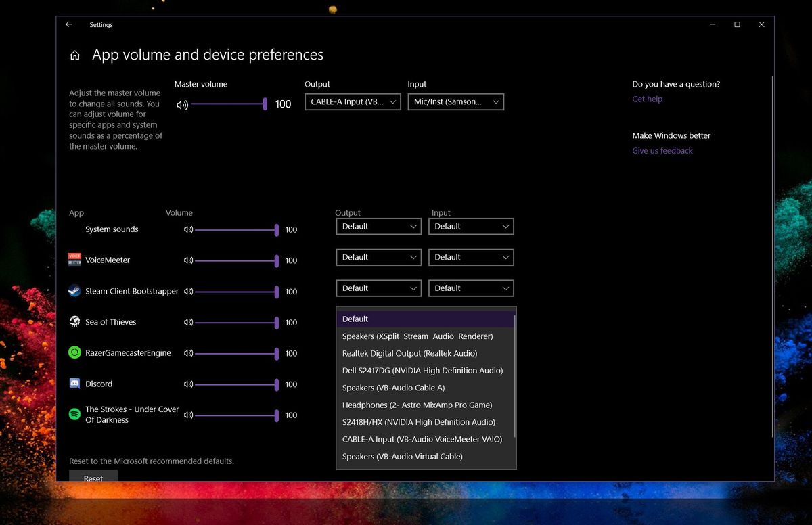Mute Discord using its speaker icon
This screenshot has width=812, height=525.
(189, 384)
